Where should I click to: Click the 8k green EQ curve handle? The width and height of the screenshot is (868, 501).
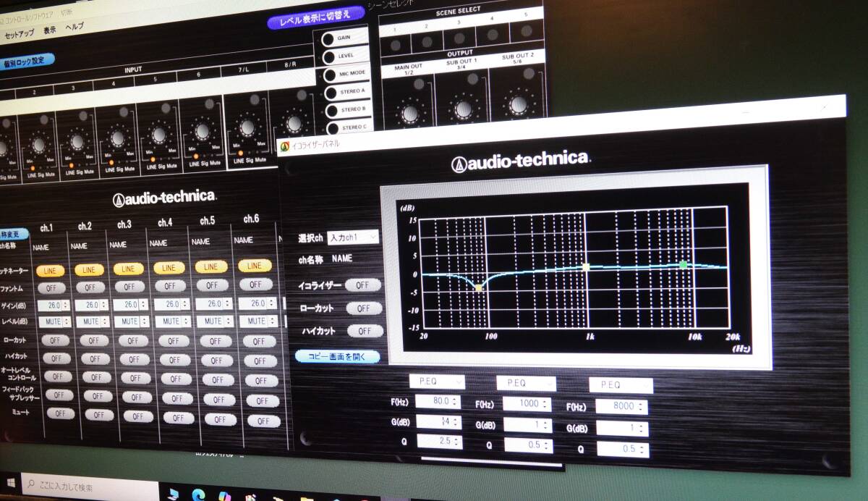[x=683, y=265]
